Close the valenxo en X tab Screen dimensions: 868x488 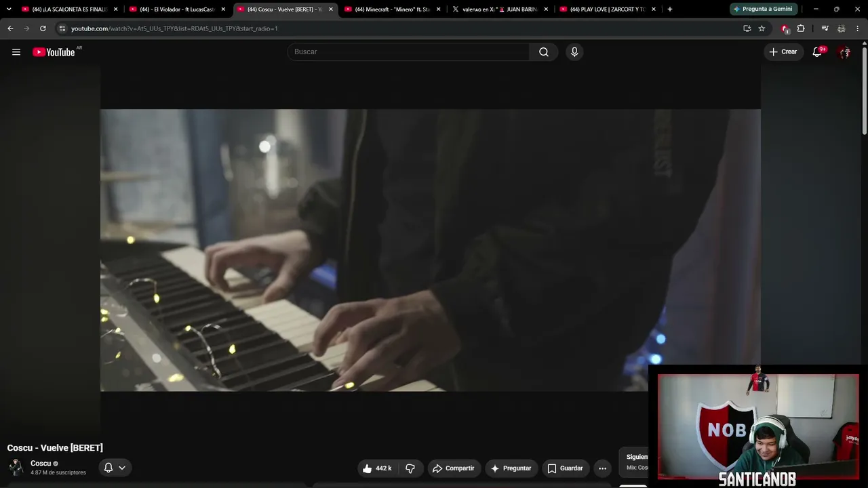coord(546,9)
